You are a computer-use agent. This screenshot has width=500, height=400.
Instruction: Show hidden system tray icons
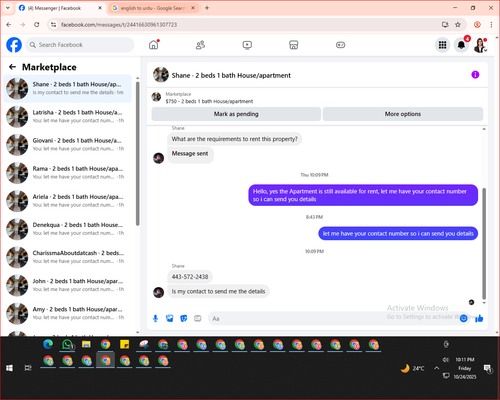pos(436,368)
